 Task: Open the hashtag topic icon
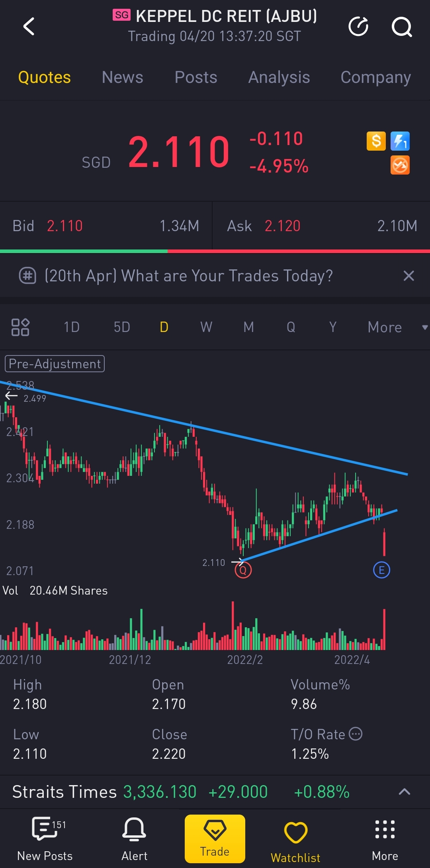tap(27, 276)
